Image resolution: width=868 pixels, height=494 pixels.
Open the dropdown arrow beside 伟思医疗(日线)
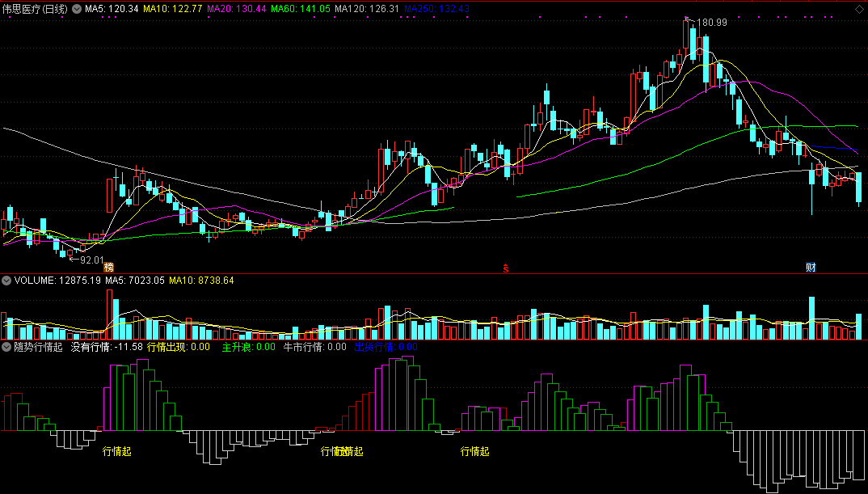pyautogui.click(x=77, y=9)
